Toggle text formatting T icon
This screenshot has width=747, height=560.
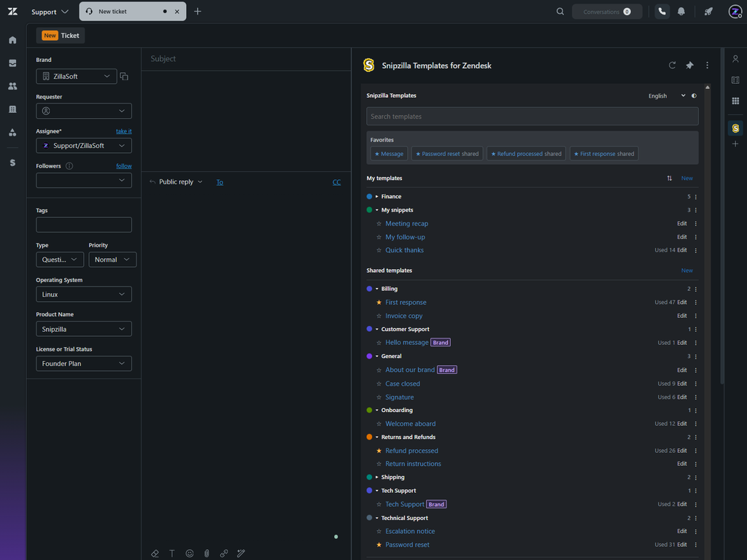click(172, 553)
